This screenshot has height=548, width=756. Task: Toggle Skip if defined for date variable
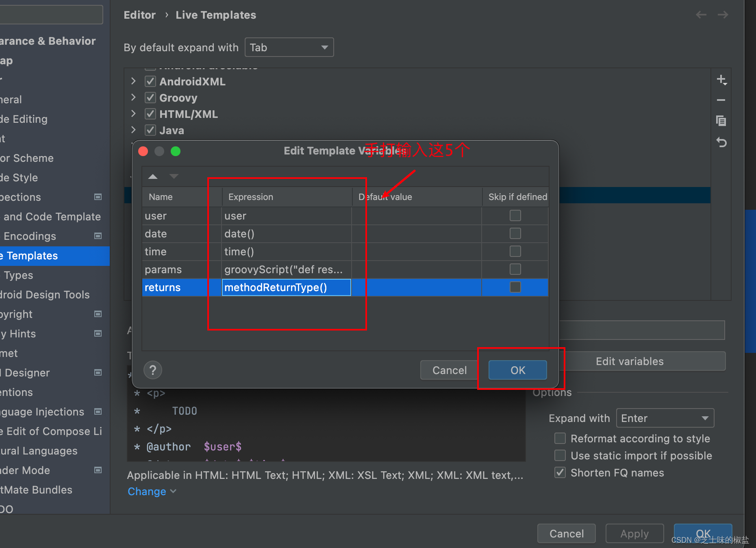515,233
